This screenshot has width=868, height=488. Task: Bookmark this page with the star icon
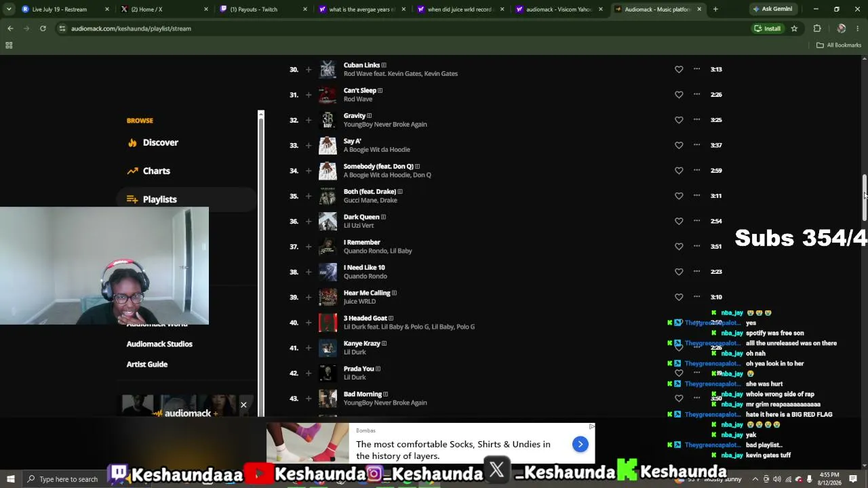(x=794, y=28)
